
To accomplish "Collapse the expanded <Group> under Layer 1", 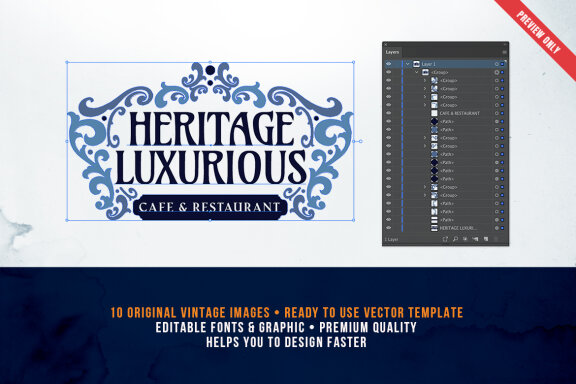I will 417,72.
